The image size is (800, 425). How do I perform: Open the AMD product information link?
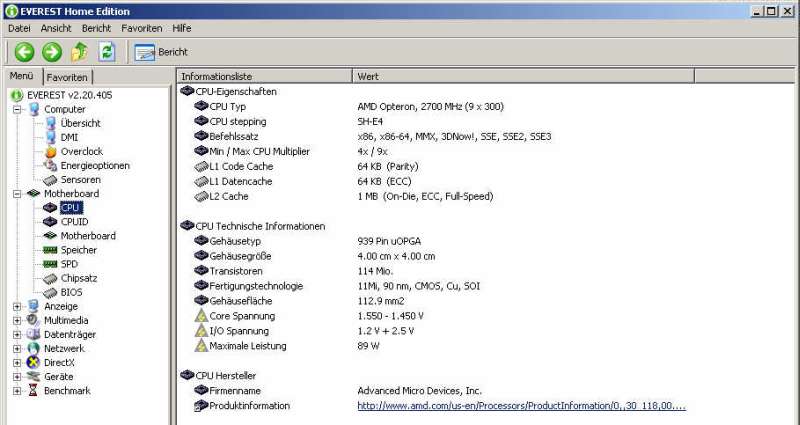(x=521, y=406)
